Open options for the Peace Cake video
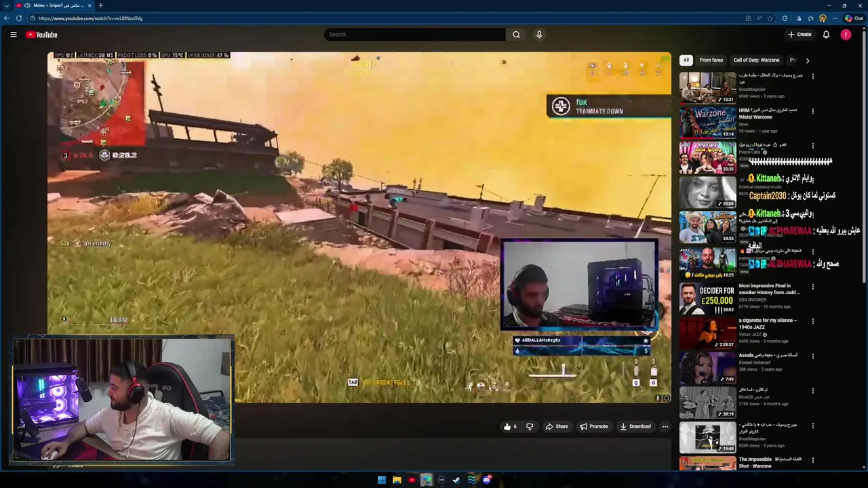 coord(813,145)
